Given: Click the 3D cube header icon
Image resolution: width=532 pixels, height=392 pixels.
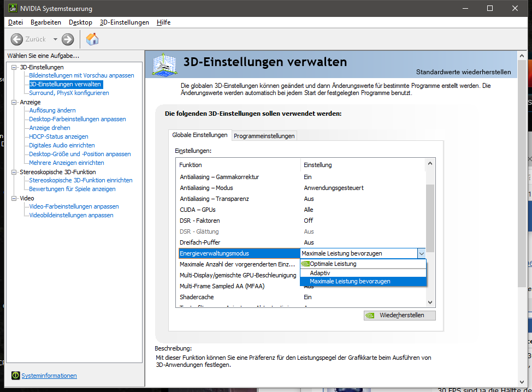Looking at the screenshot, I should 164,64.
